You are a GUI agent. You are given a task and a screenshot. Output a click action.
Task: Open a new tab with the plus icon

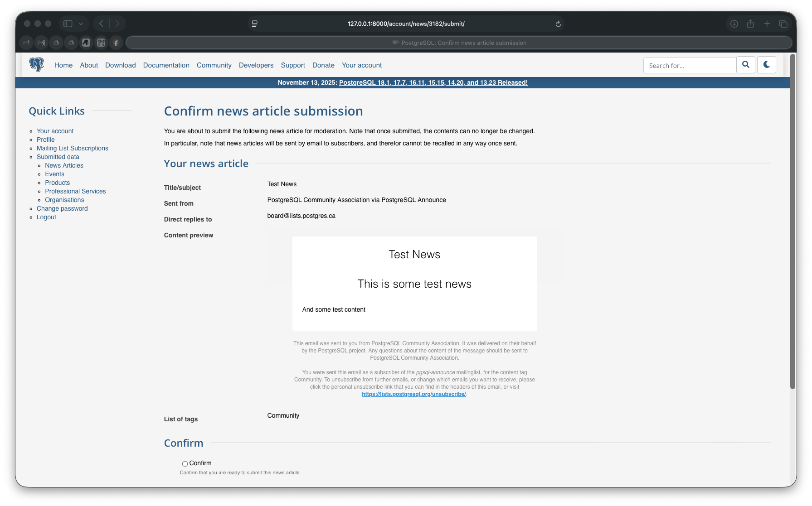pyautogui.click(x=767, y=24)
